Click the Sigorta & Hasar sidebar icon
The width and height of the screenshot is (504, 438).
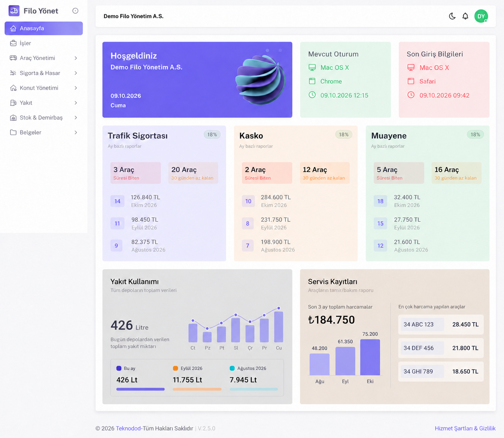(13, 73)
